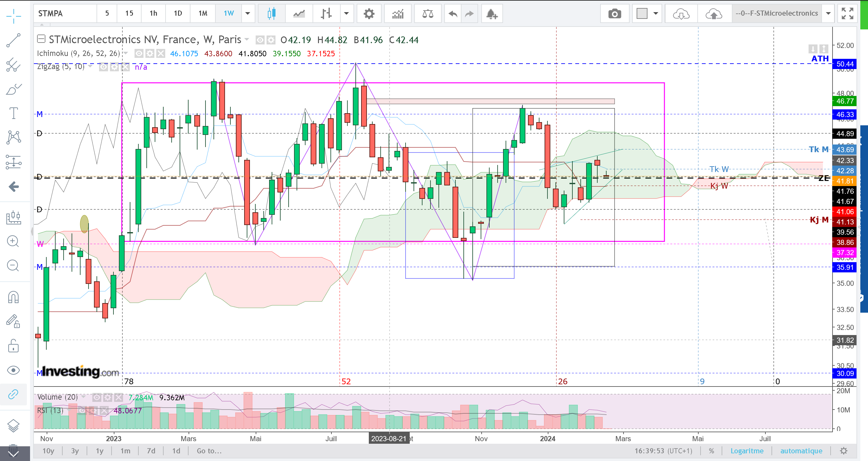Open the object tree layers icon

[13, 426]
